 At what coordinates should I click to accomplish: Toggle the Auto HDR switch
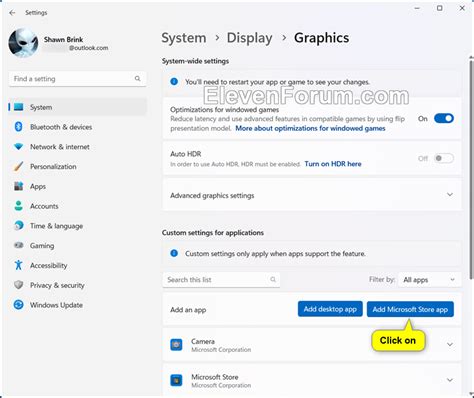[444, 158]
